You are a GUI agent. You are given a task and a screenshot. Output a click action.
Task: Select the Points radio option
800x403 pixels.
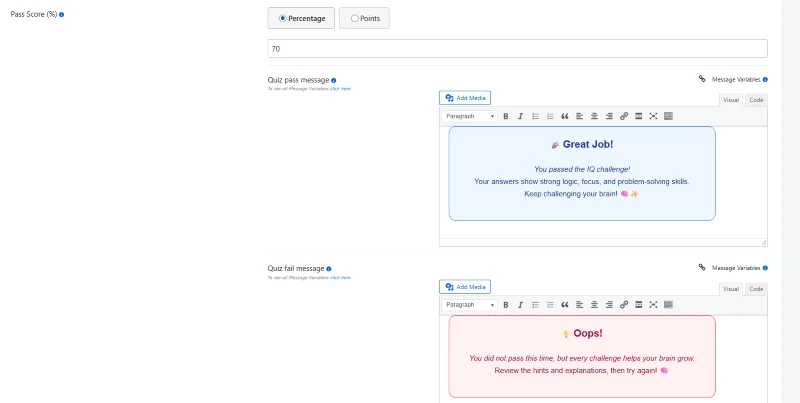click(x=355, y=18)
